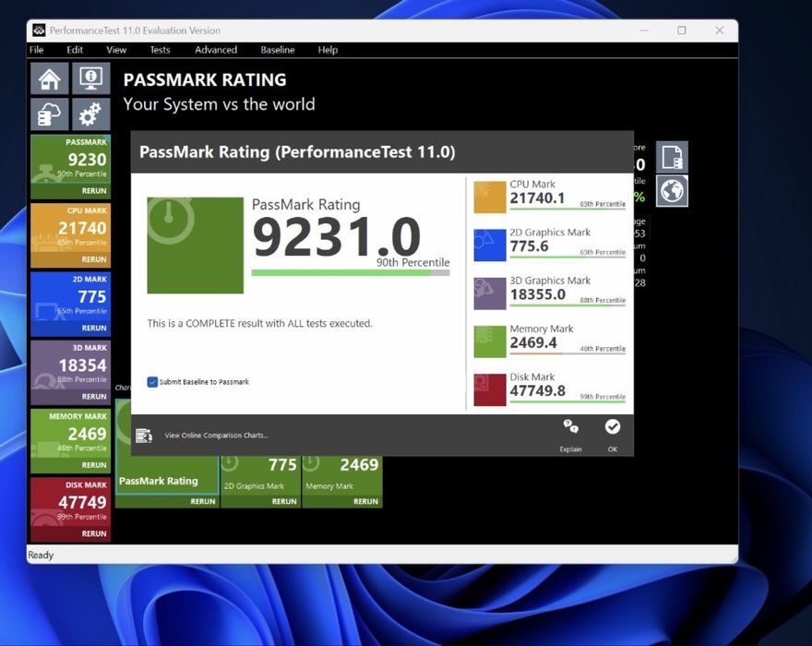Viewport: 812px width, 646px height.
Task: Click the OK checkmark icon
Action: coord(613,426)
